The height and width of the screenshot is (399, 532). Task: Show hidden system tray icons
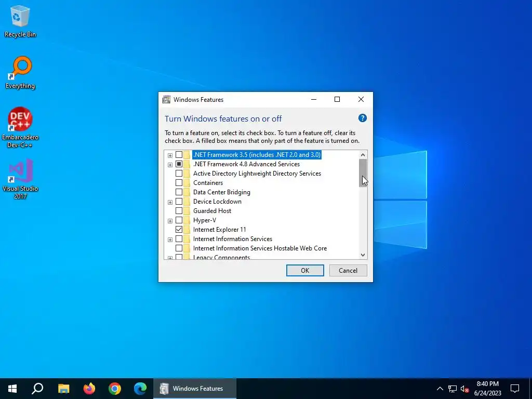pyautogui.click(x=440, y=389)
